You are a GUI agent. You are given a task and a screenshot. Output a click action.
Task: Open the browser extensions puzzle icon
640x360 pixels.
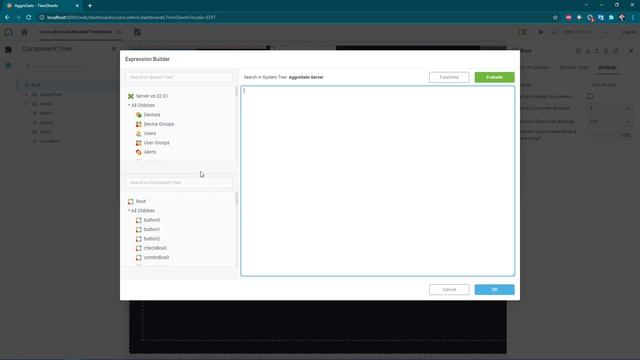pos(611,18)
